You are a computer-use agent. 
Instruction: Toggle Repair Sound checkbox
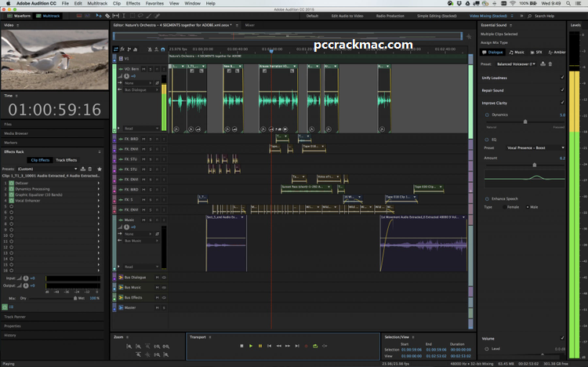[x=562, y=90]
